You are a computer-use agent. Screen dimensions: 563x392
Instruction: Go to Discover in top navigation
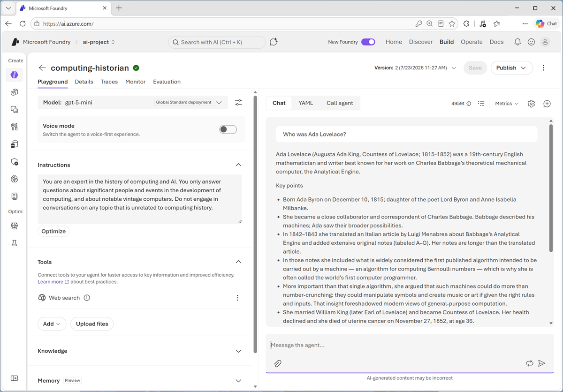click(421, 42)
